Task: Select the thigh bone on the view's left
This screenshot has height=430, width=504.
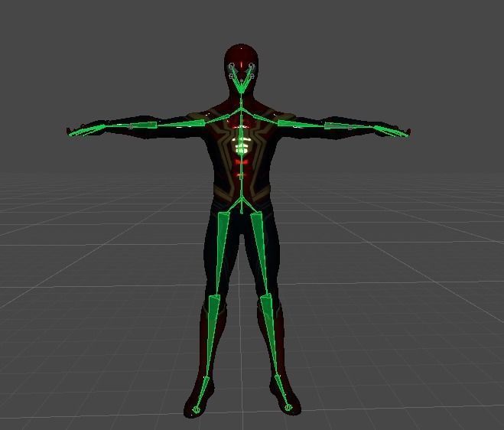Action: click(222, 254)
